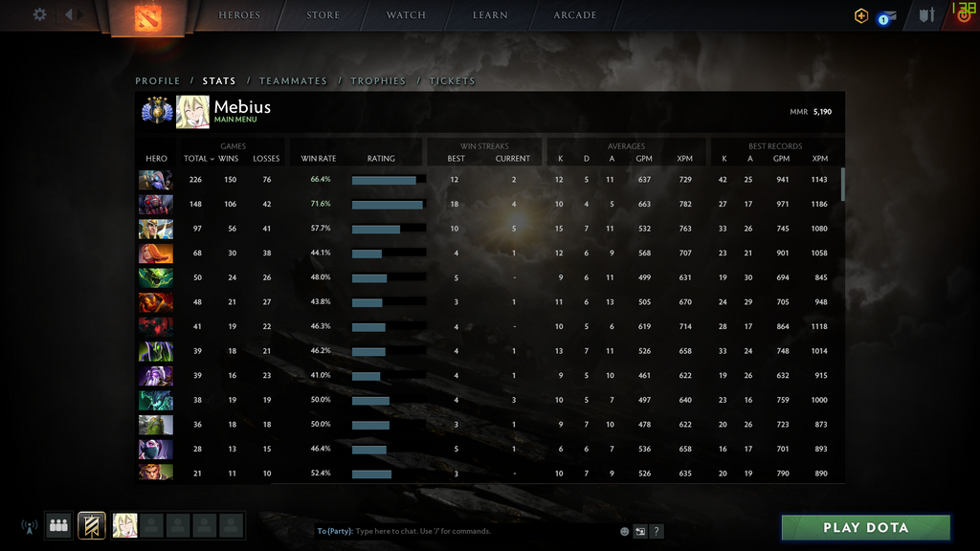Click the party chat input field

tap(466, 531)
